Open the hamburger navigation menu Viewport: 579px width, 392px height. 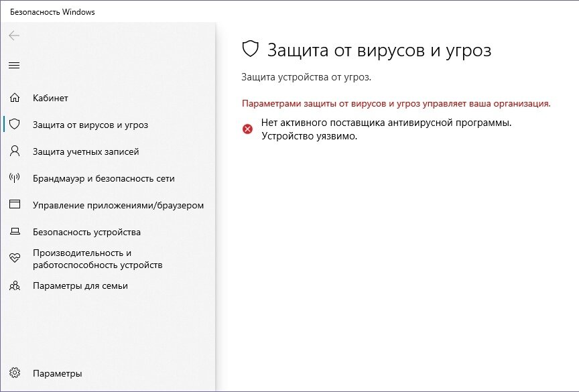click(14, 65)
